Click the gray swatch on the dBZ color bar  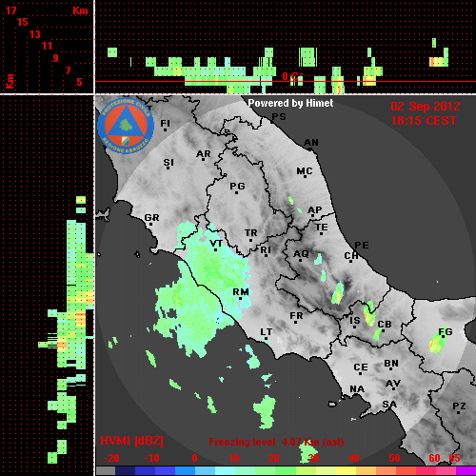click(x=106, y=471)
